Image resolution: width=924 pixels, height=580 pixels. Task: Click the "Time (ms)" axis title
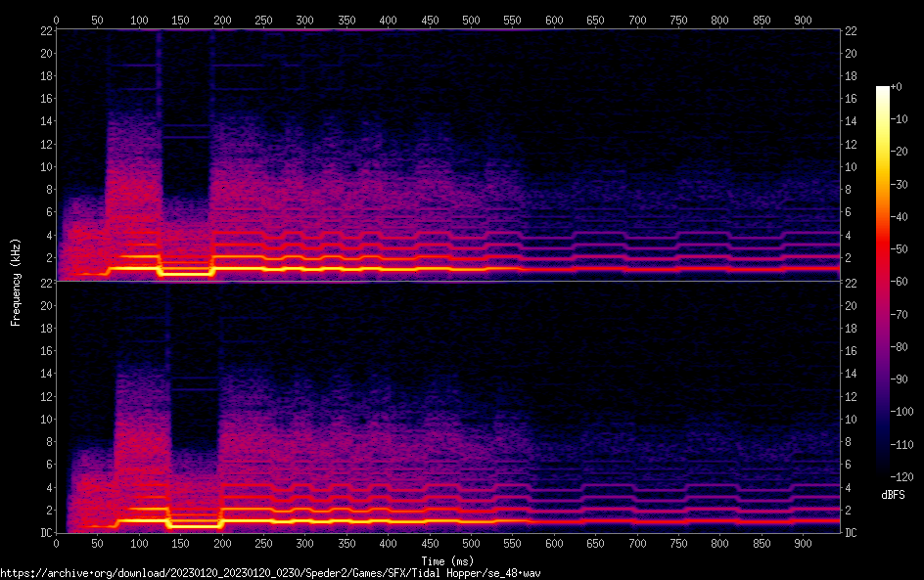click(x=446, y=560)
